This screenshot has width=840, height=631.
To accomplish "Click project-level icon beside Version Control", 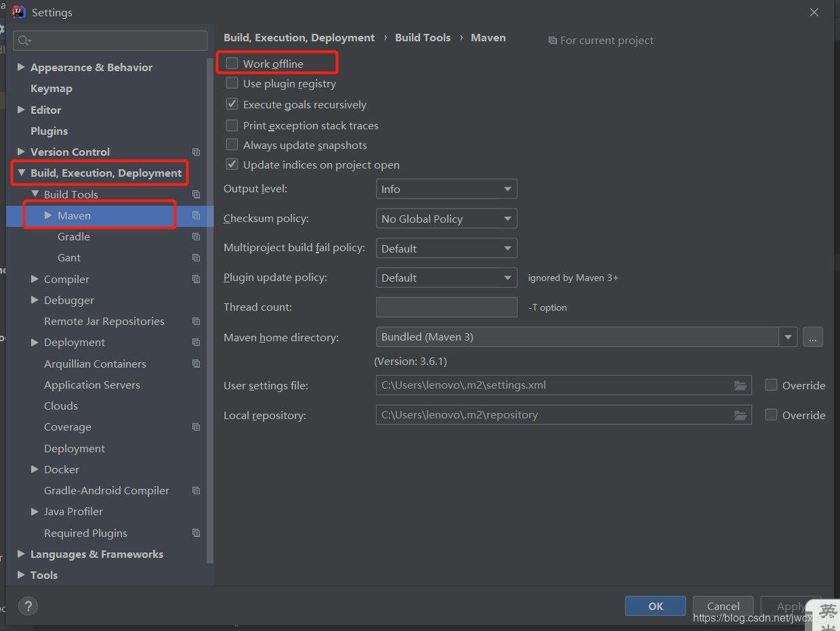I will coord(196,152).
